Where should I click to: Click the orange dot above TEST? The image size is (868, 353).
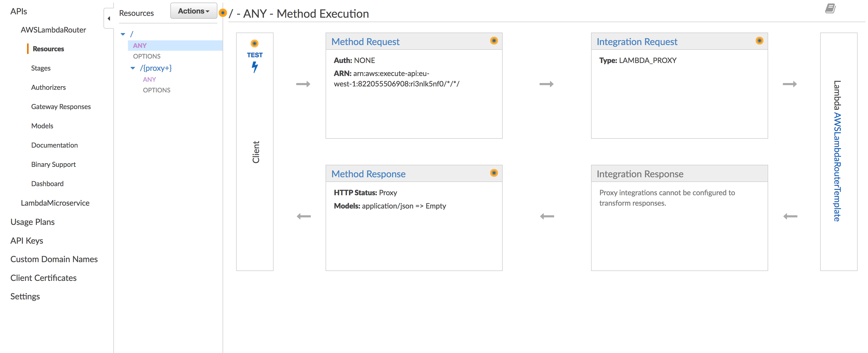254,43
